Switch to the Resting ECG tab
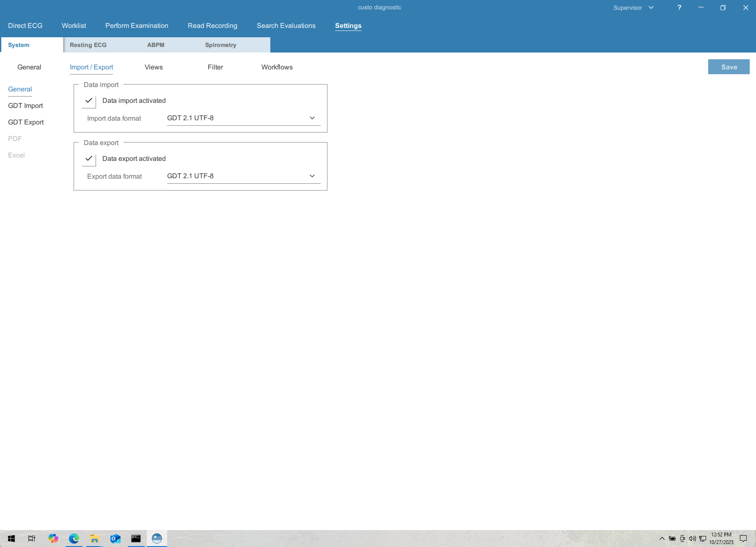This screenshot has height=547, width=756. [88, 45]
